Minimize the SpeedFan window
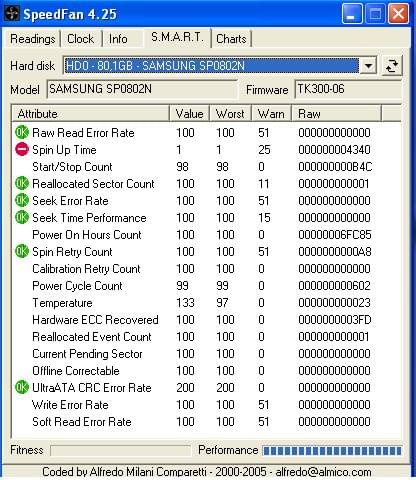This screenshot has width=416, height=480. (x=352, y=14)
